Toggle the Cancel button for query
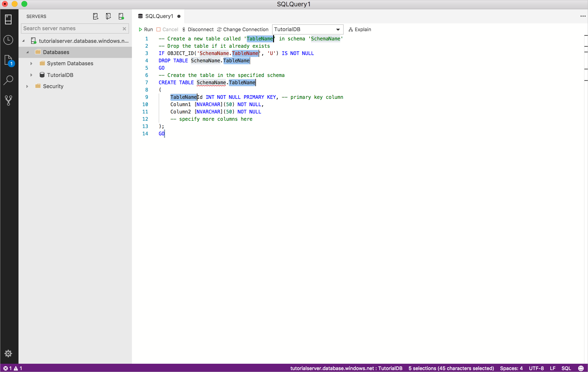 [167, 29]
